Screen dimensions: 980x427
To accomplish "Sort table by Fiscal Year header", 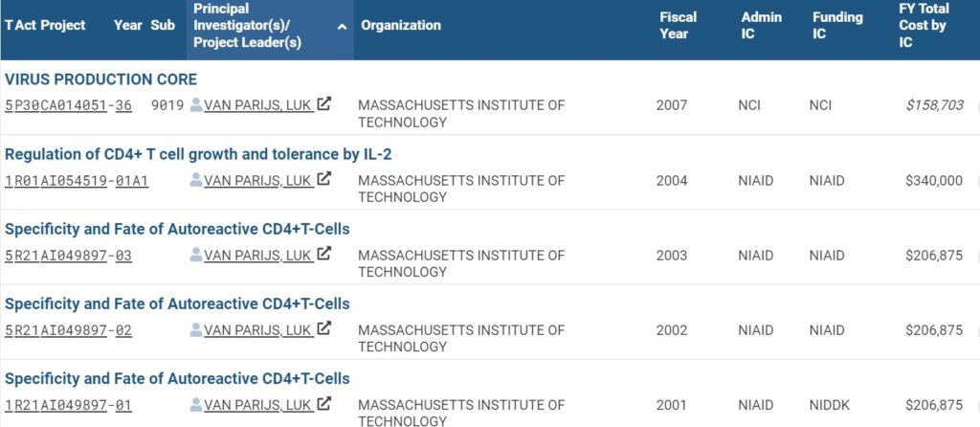I will tap(678, 26).
